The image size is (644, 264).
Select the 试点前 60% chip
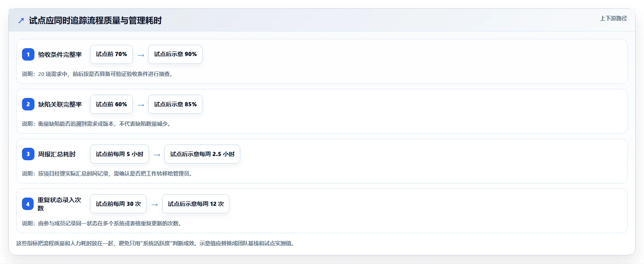coord(111,104)
